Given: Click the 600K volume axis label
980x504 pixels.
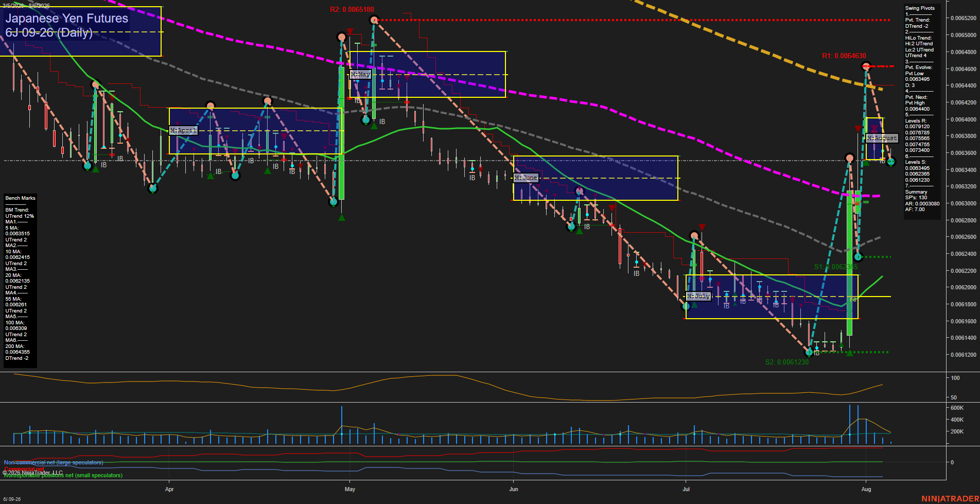Looking at the screenshot, I should [957, 408].
